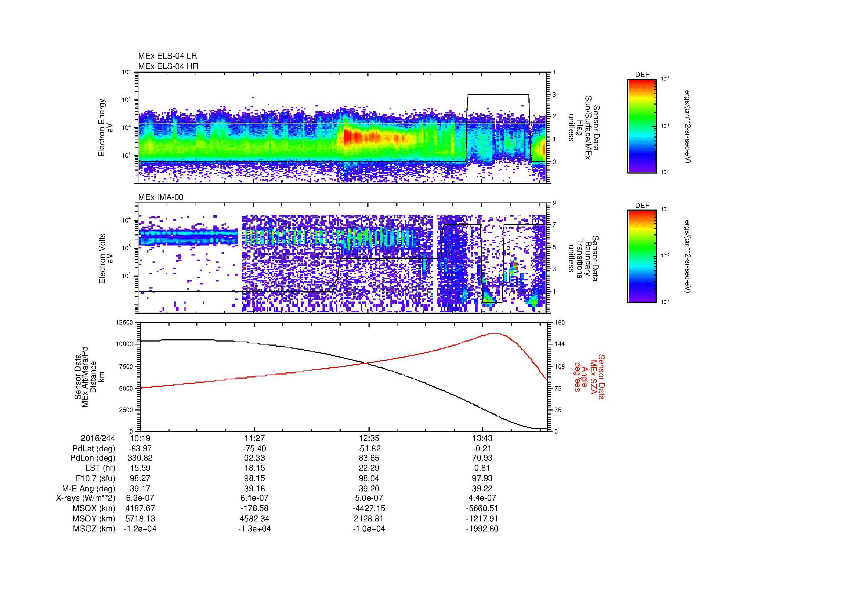Click LST value 15.59

pos(140,468)
